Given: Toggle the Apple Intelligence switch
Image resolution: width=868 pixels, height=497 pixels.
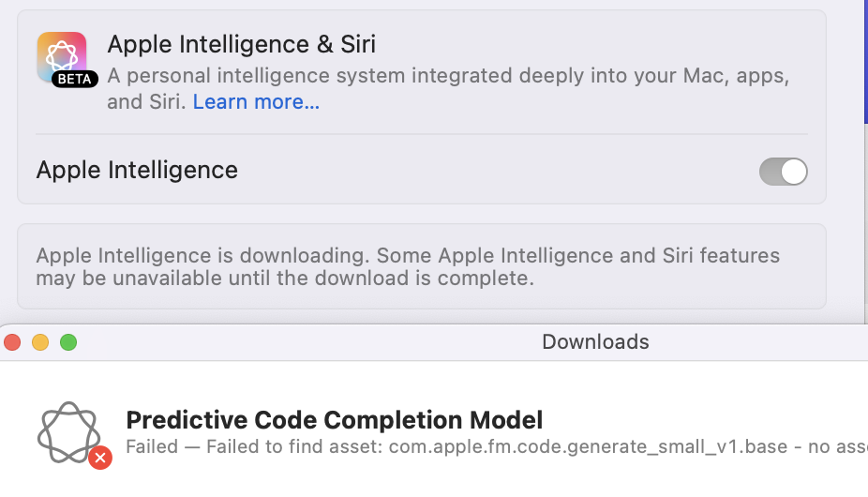Looking at the screenshot, I should click(x=783, y=172).
